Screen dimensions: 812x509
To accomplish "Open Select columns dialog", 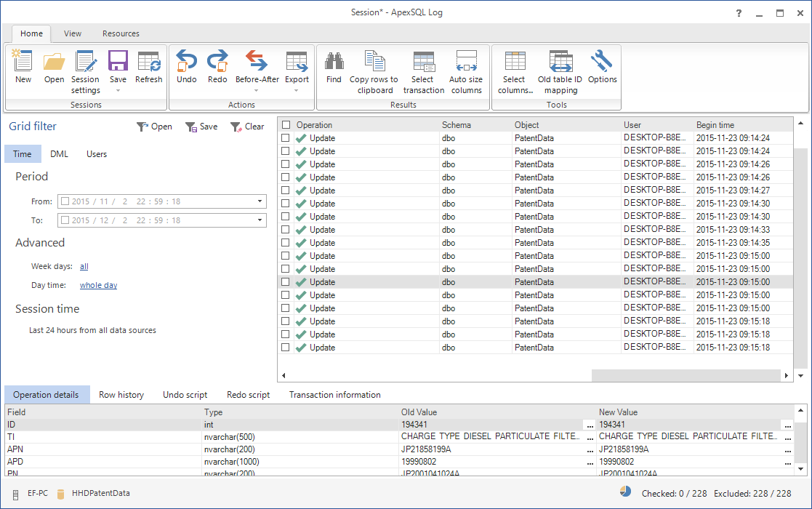I will [515, 71].
